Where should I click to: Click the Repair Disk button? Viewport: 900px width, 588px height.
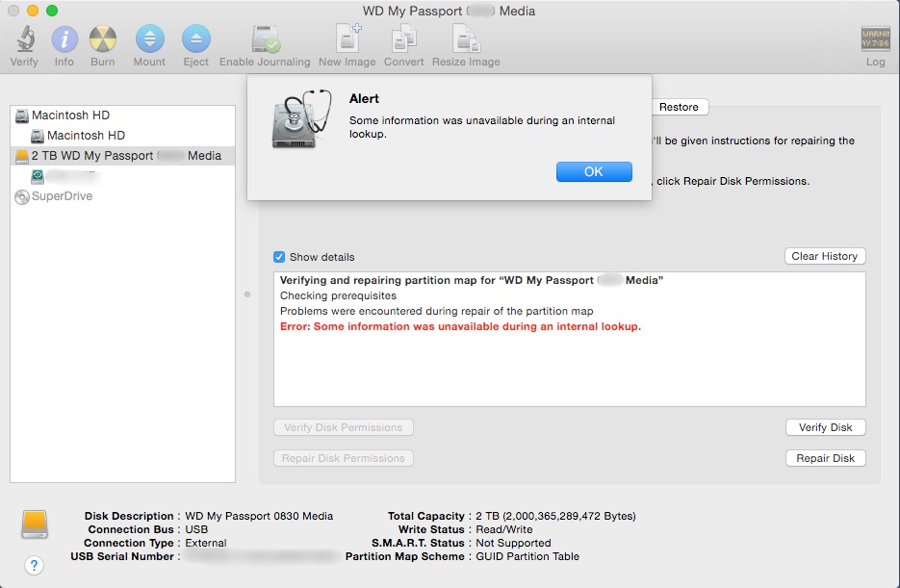pyautogui.click(x=825, y=458)
